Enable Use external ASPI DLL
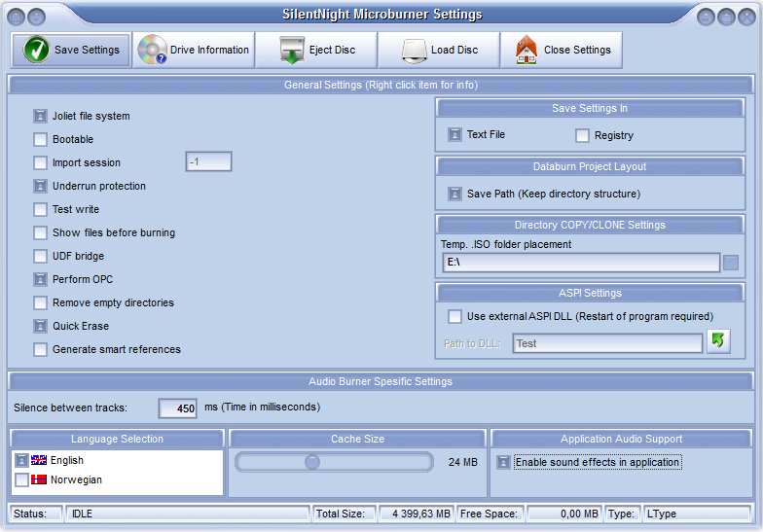 pyautogui.click(x=455, y=317)
